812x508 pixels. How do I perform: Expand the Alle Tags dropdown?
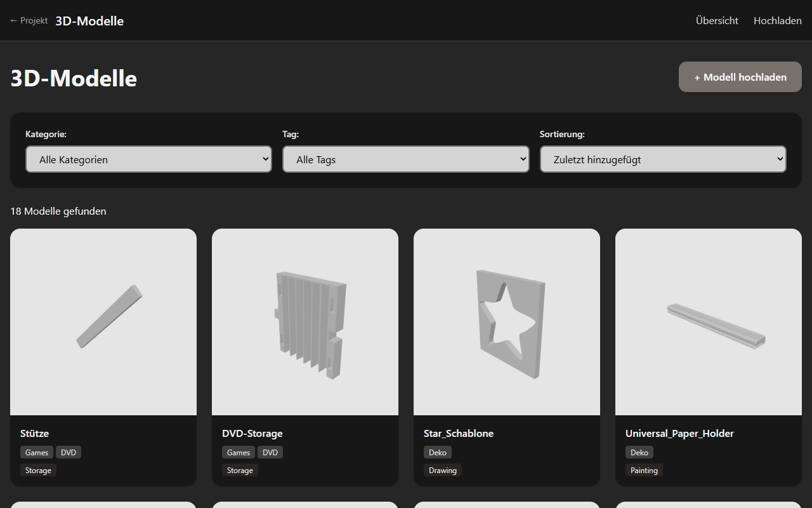coord(406,159)
